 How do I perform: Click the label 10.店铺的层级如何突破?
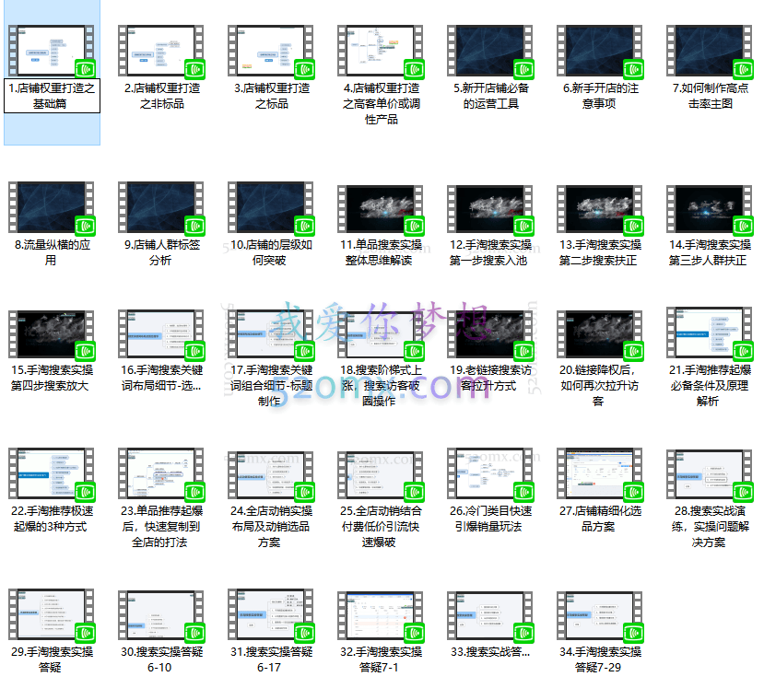[x=270, y=253]
